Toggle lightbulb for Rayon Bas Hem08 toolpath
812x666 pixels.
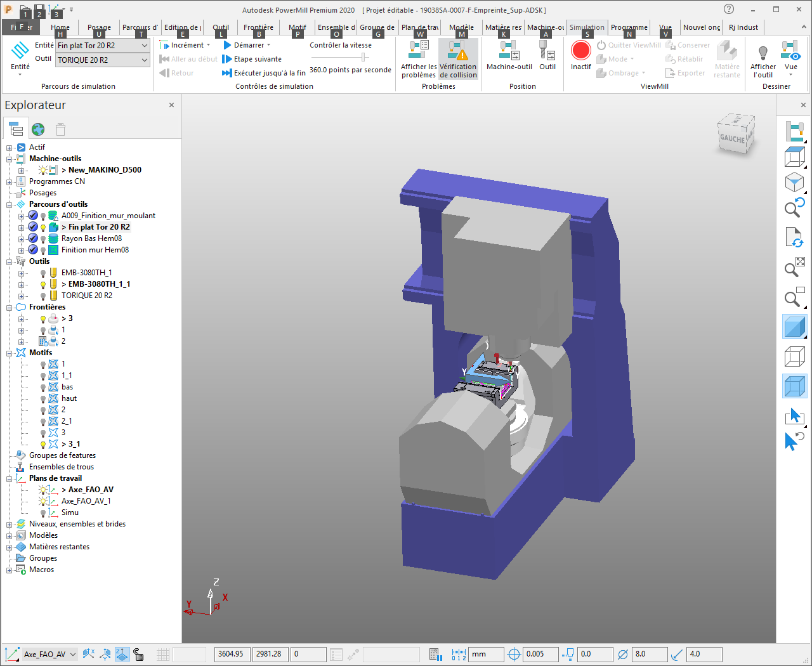pyautogui.click(x=43, y=239)
